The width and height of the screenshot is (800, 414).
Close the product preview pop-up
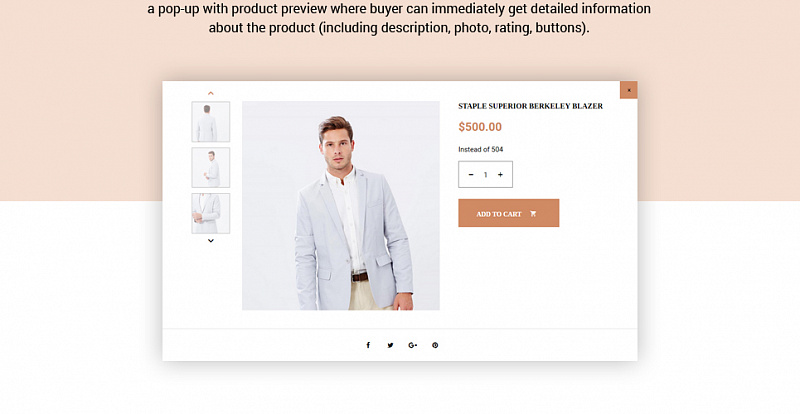pos(629,90)
